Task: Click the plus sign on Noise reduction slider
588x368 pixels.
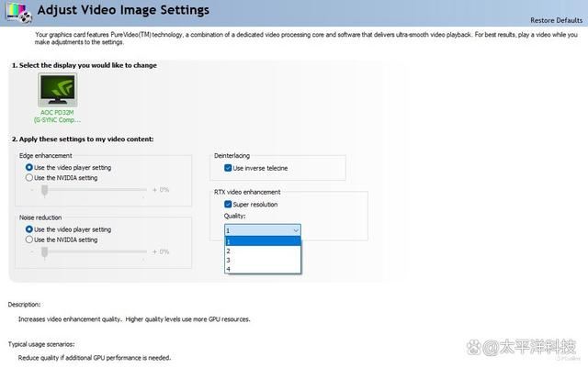Action: click(154, 251)
